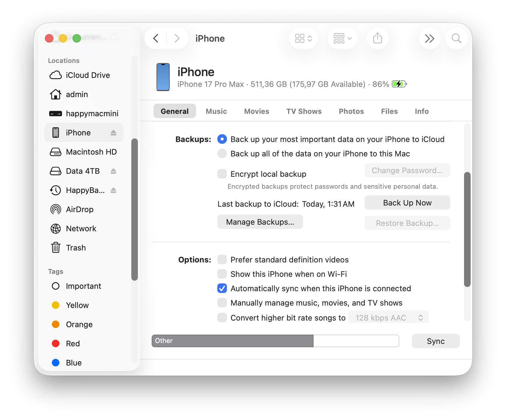Viewport: 506px width, 420px height.
Task: Click the battery charging indicator icon
Action: 399,84
